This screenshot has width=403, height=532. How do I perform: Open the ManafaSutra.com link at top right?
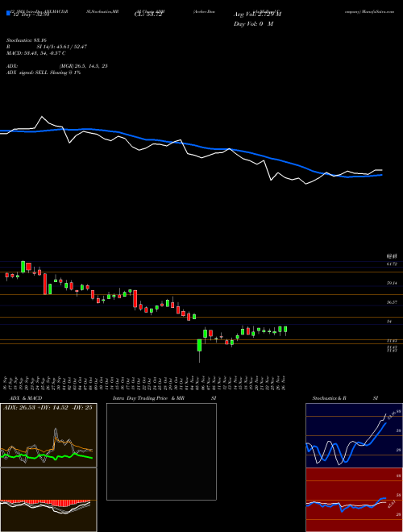point(376,11)
